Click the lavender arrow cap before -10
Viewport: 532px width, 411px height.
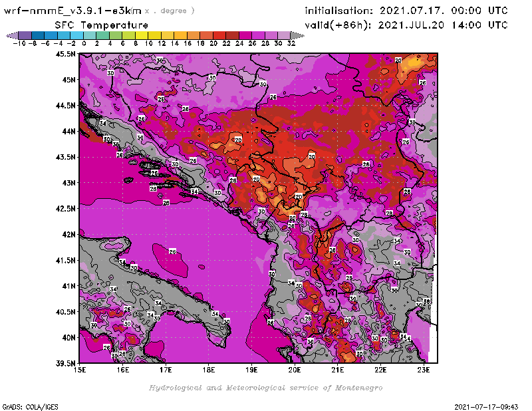pyautogui.click(x=12, y=35)
